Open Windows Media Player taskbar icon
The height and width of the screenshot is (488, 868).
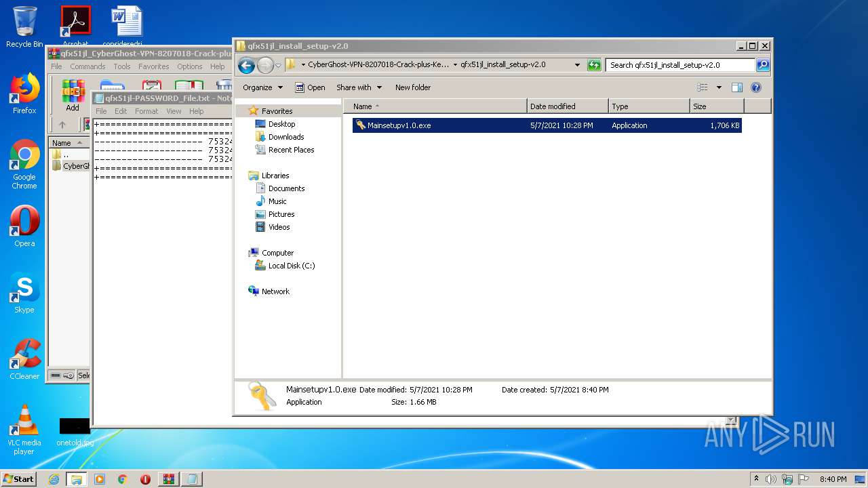(x=100, y=479)
